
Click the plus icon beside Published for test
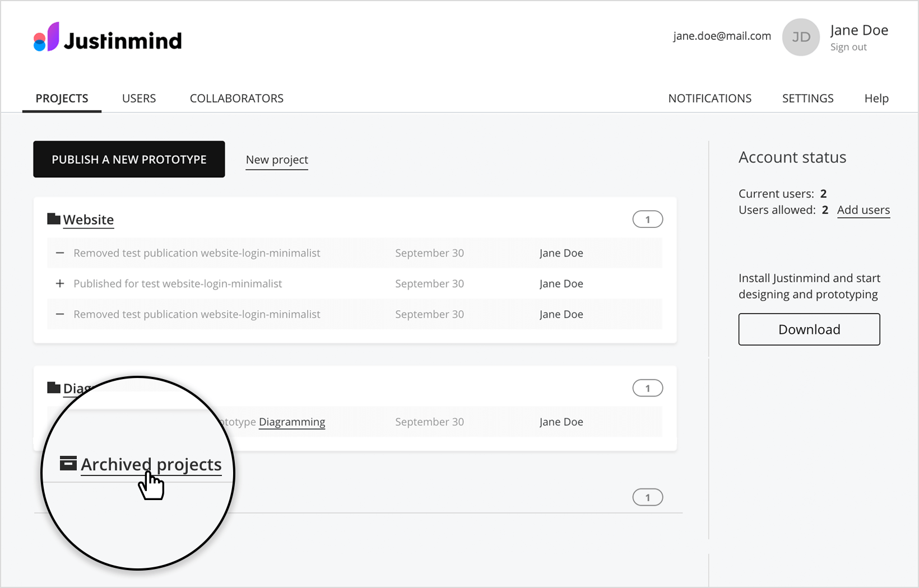pos(60,283)
